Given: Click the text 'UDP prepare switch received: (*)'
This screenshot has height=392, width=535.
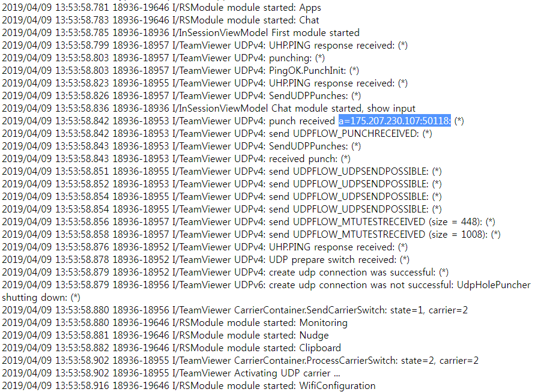Looking at the screenshot, I should point(339,259).
